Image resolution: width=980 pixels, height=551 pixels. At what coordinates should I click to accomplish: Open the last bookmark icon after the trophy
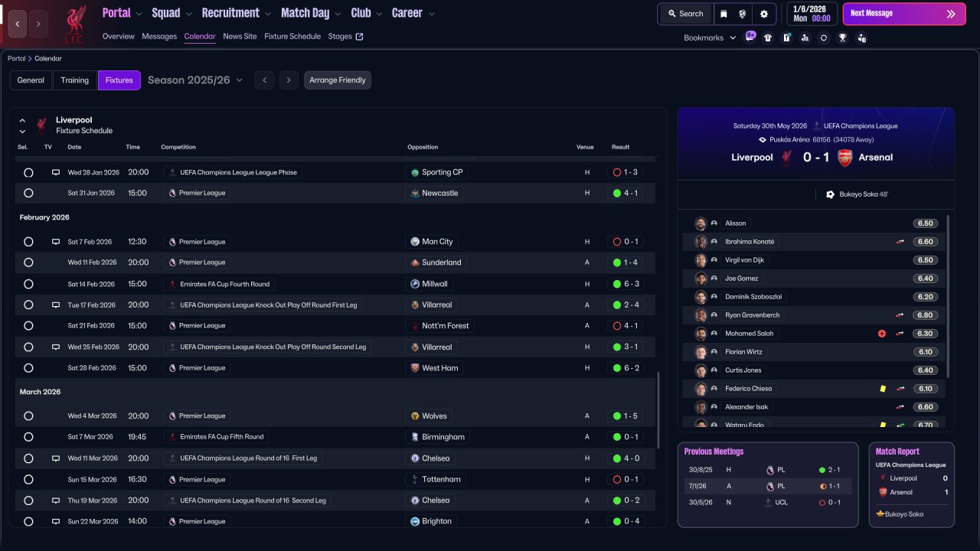pos(861,37)
